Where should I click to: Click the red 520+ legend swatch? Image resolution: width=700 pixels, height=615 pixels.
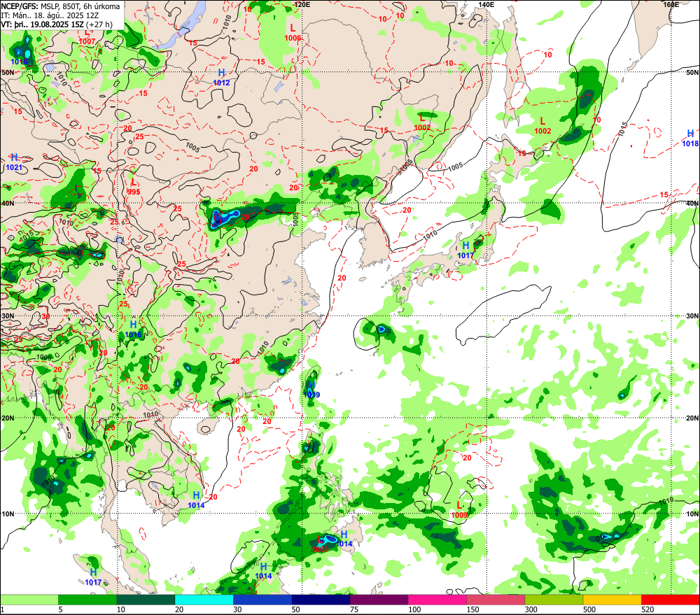tap(671, 600)
